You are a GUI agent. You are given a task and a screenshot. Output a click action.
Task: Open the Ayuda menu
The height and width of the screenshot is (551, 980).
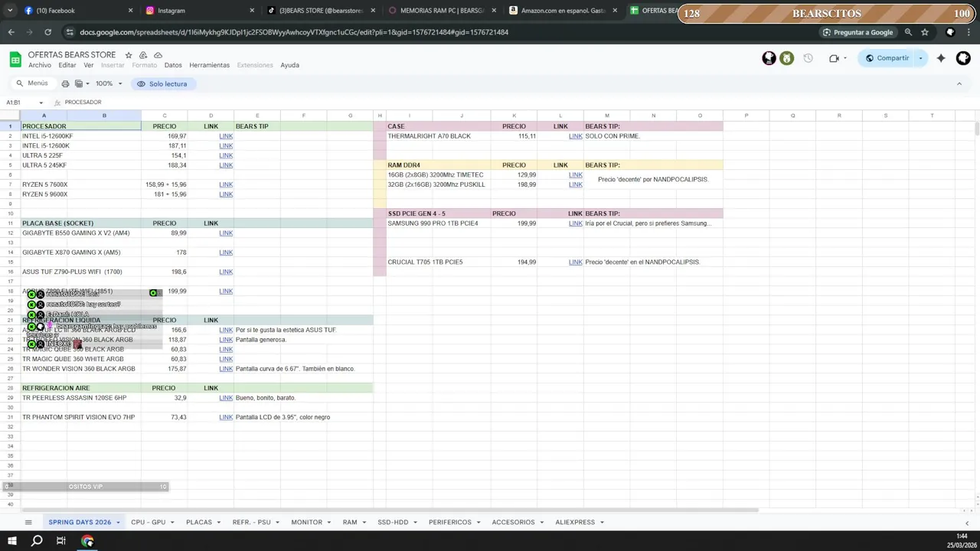(289, 65)
